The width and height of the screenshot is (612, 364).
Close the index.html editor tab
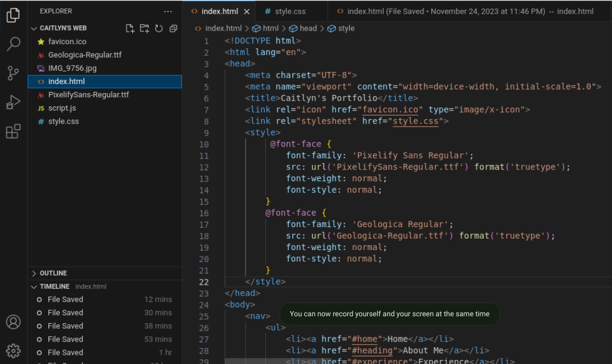coord(247,12)
